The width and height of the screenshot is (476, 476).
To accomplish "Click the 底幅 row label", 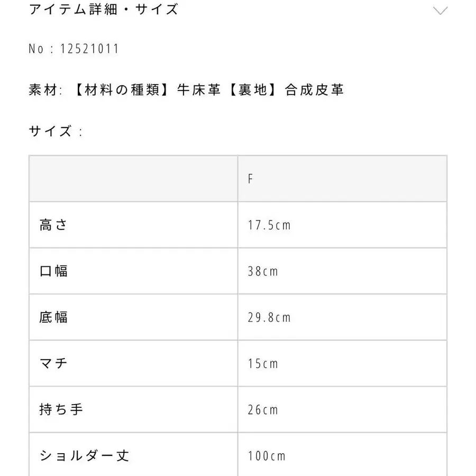I will (54, 317).
